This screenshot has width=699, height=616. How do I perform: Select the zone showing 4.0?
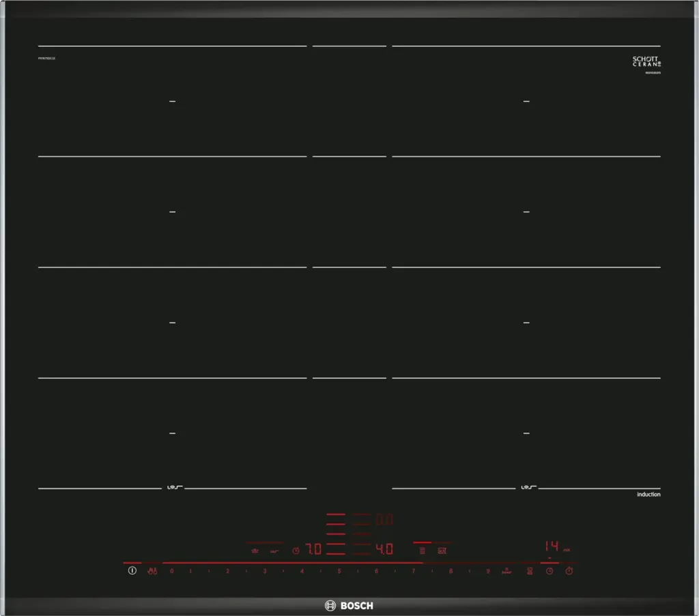(x=384, y=548)
